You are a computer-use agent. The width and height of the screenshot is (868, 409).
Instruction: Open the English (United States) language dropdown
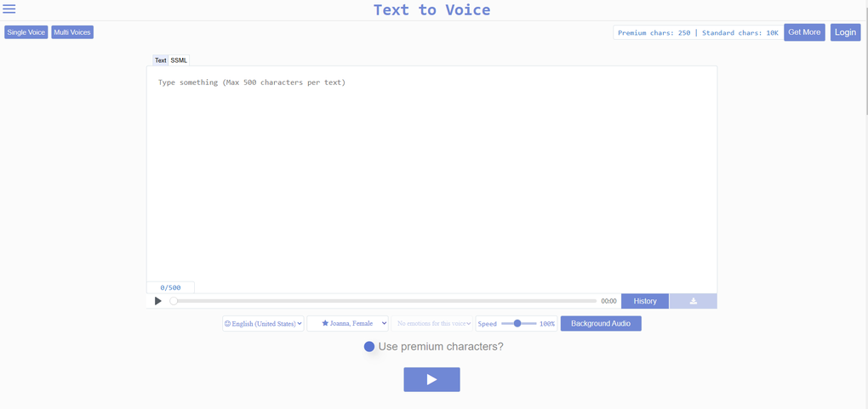[x=263, y=324]
